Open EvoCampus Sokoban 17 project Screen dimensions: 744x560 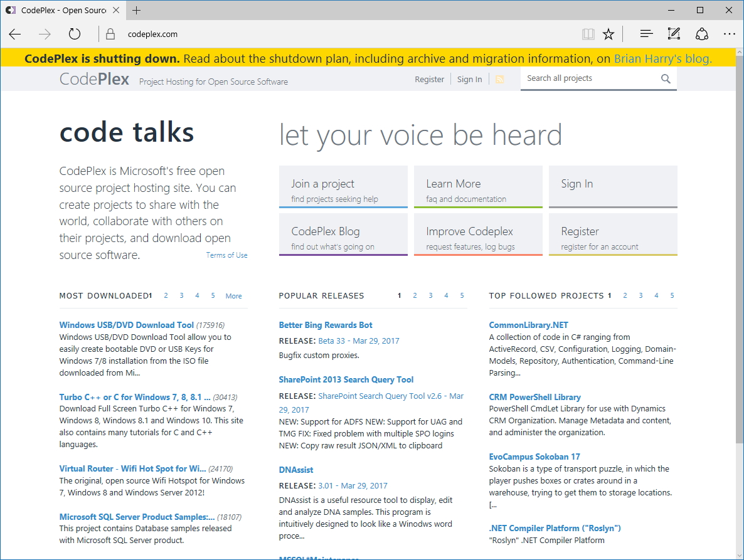pyautogui.click(x=534, y=457)
